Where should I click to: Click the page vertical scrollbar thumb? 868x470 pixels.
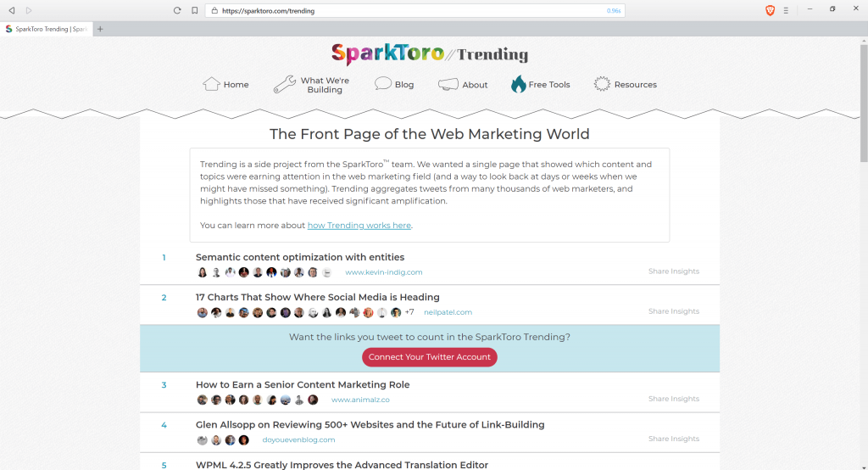click(x=864, y=104)
